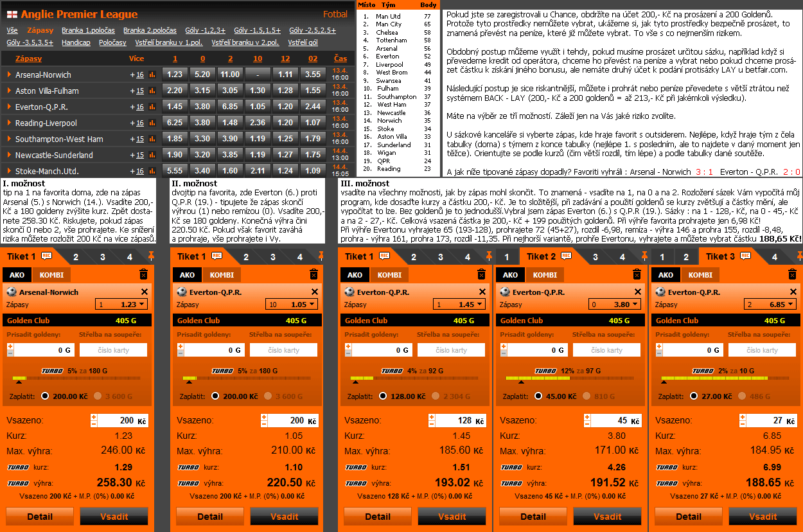This screenshot has width=803, height=532.
Task: Expand the Stoke-Manch.Utd. match row arrow
Action: tap(10, 171)
